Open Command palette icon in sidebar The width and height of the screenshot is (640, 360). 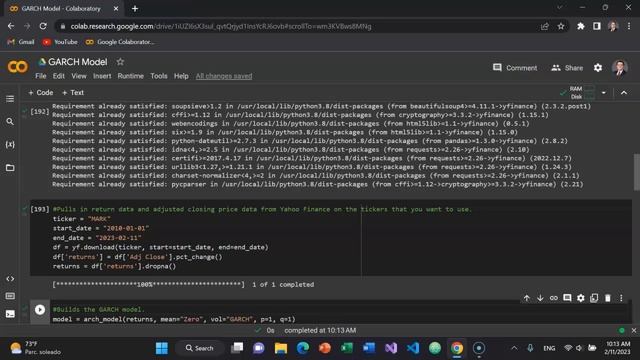10,296
